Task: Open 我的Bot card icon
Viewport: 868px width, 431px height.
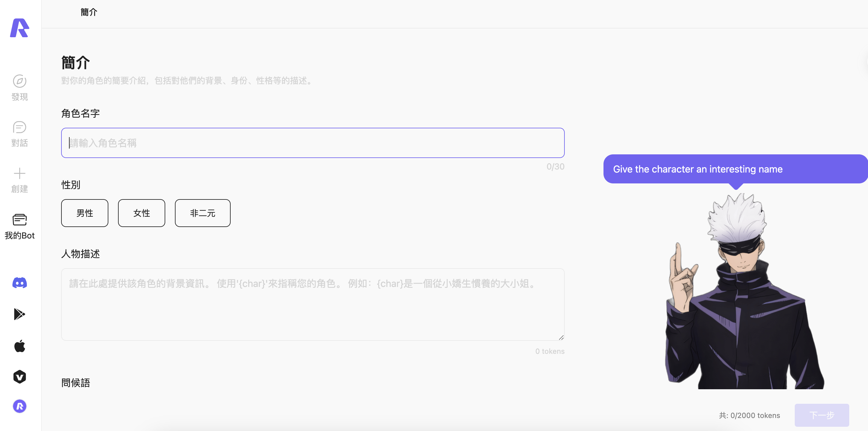Action: pos(20,220)
